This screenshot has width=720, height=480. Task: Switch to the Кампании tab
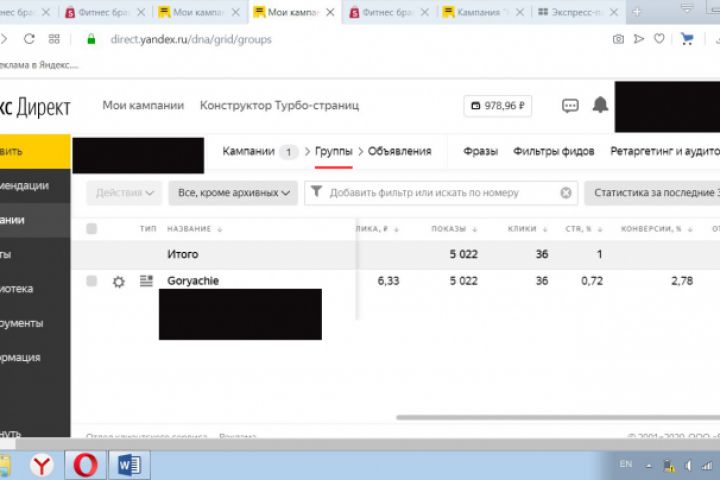248,151
